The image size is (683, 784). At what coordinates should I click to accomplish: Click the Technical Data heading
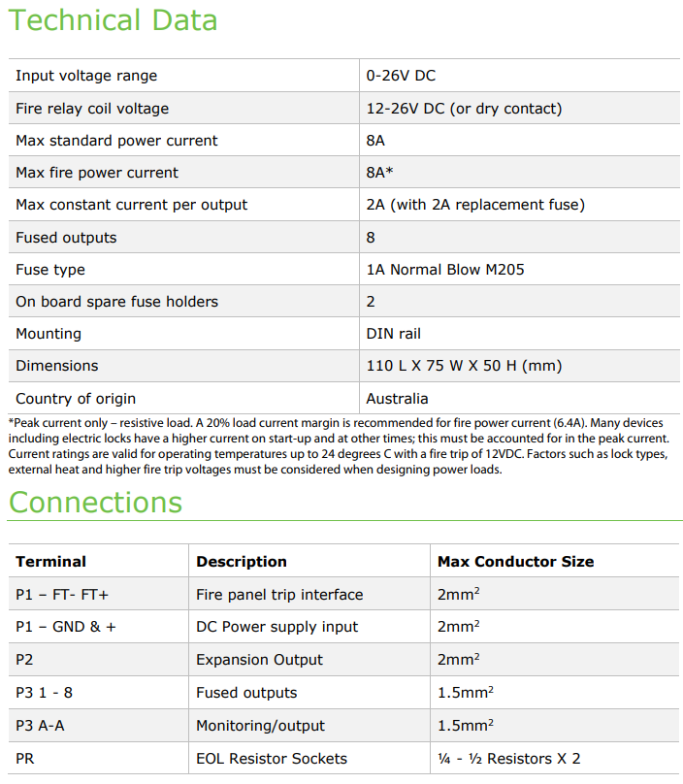coord(114,20)
